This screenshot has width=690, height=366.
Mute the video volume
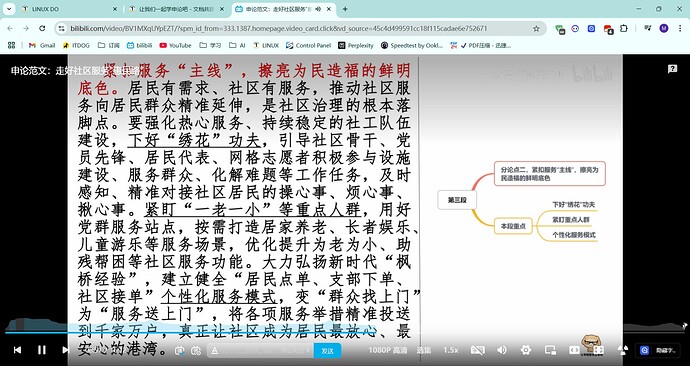click(x=501, y=350)
